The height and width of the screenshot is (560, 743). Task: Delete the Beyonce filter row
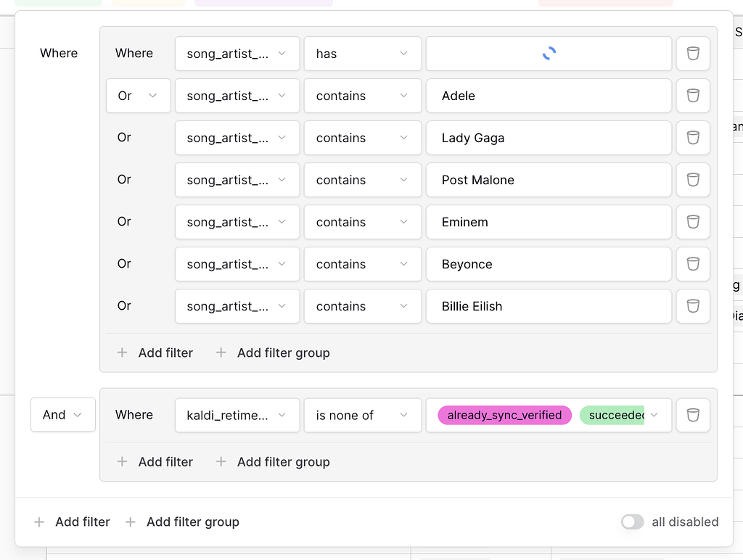click(x=693, y=264)
